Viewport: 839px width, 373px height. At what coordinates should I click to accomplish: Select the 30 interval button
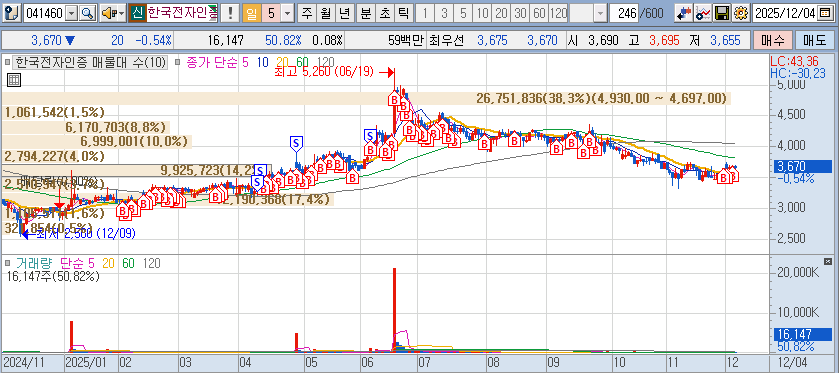pyautogui.click(x=520, y=13)
